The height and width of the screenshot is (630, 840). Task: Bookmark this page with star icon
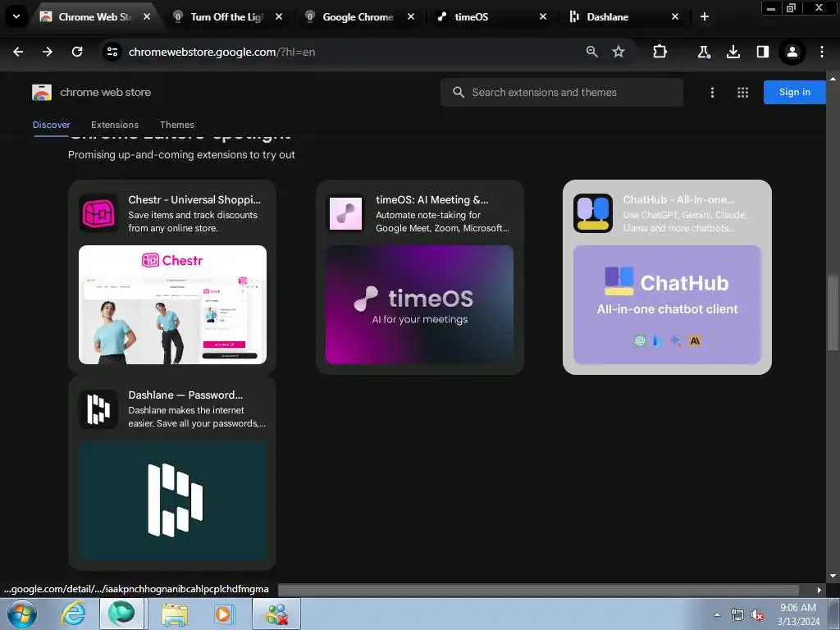pos(619,52)
